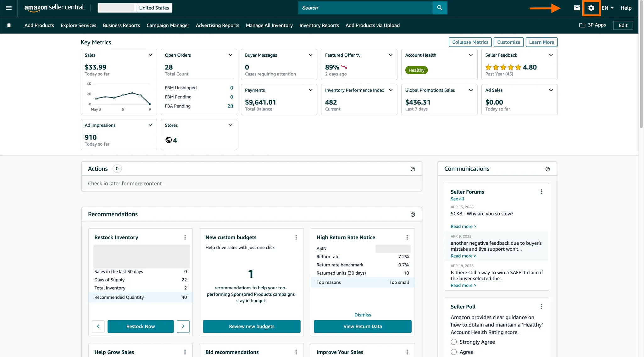This screenshot has height=357, width=644.
Task: Open Inventory Reports menu item
Action: coord(319,25)
